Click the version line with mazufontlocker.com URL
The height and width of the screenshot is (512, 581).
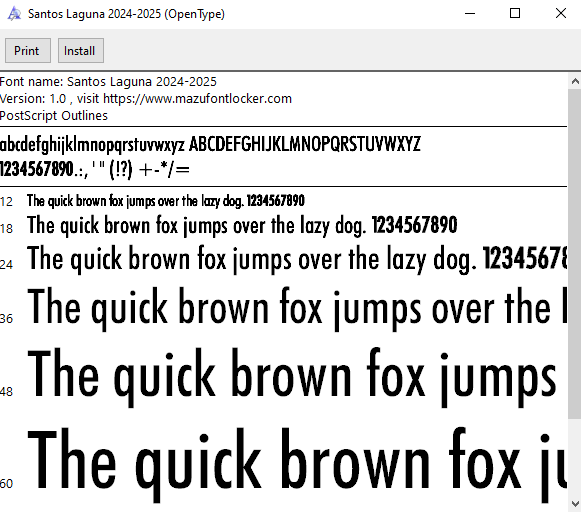(146, 99)
